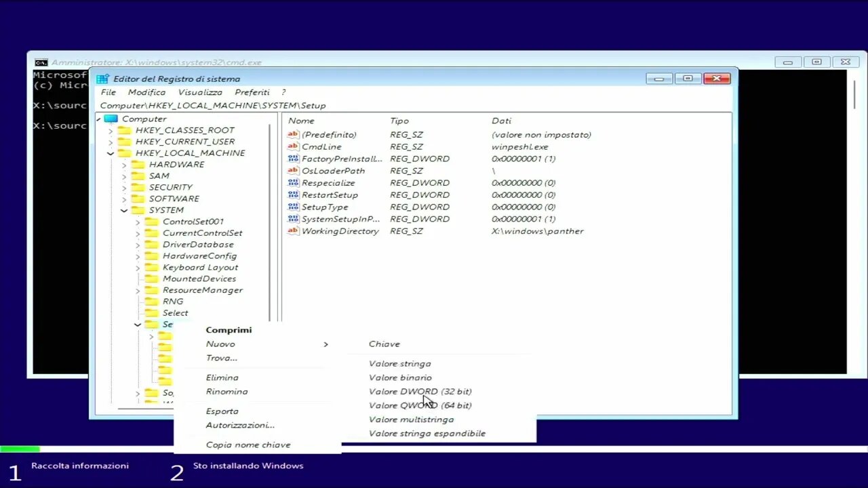Expand the CurrentControlSet key

click(x=138, y=233)
